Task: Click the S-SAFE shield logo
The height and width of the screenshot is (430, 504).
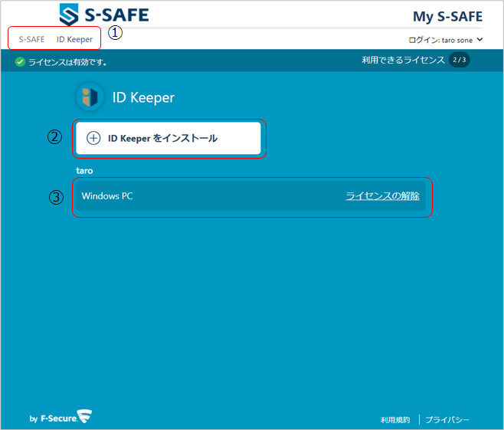Action: [70, 15]
